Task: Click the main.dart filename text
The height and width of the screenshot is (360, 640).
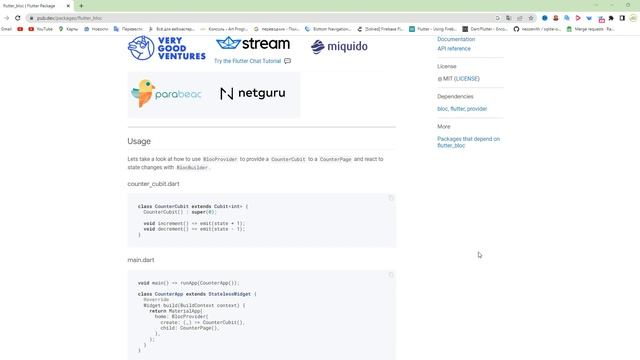Action: point(141,260)
